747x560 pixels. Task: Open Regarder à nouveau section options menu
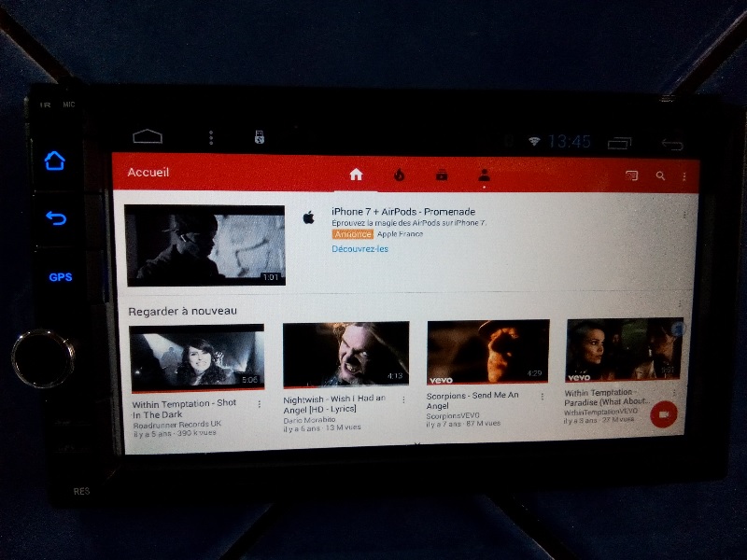click(x=680, y=304)
